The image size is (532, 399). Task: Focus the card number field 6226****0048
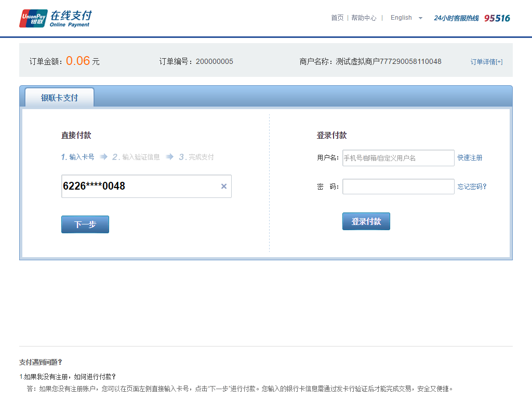140,187
